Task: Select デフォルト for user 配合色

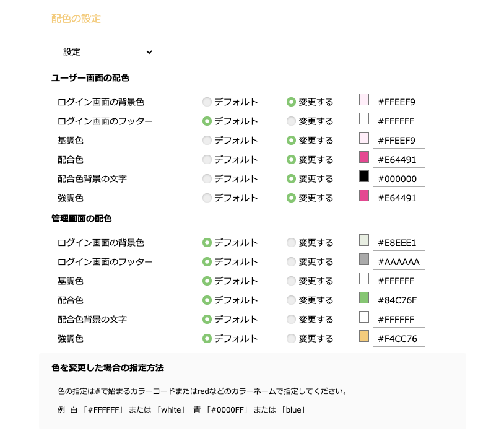Action: click(x=207, y=160)
